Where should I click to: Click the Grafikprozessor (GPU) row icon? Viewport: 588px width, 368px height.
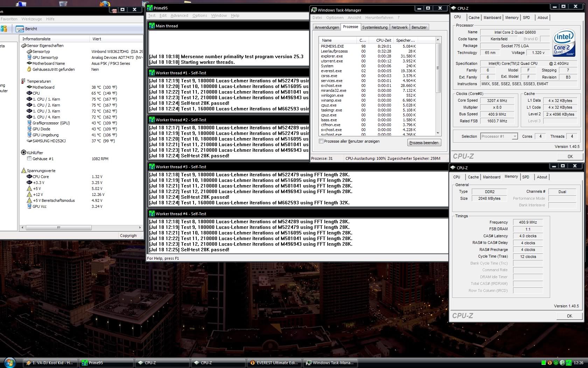coord(29,123)
